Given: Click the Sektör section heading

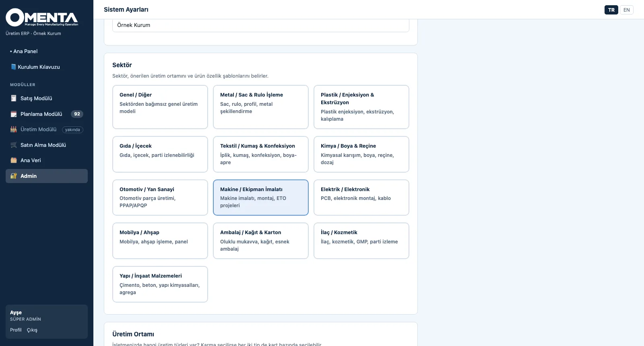Looking at the screenshot, I should [122, 65].
